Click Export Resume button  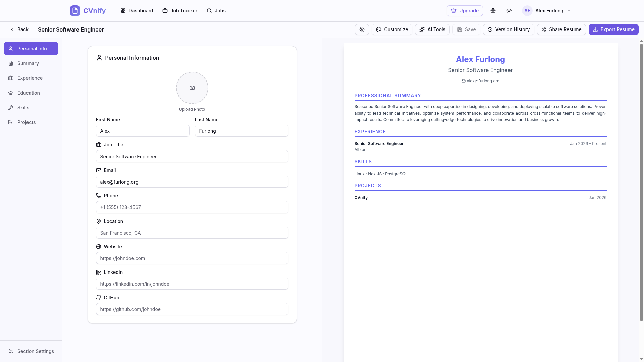point(613,29)
